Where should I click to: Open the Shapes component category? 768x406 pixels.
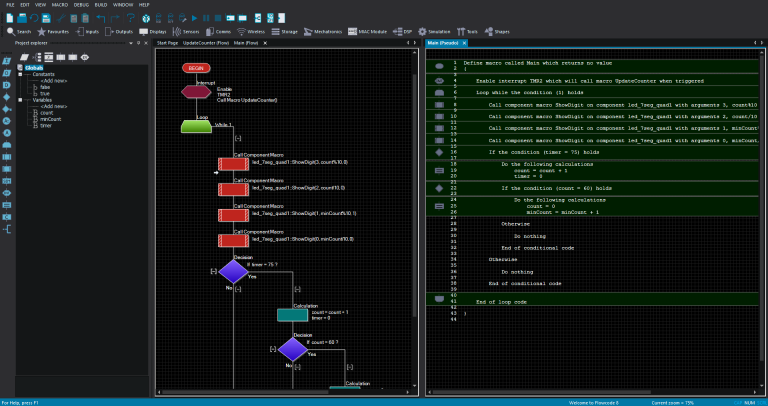pyautogui.click(x=497, y=31)
